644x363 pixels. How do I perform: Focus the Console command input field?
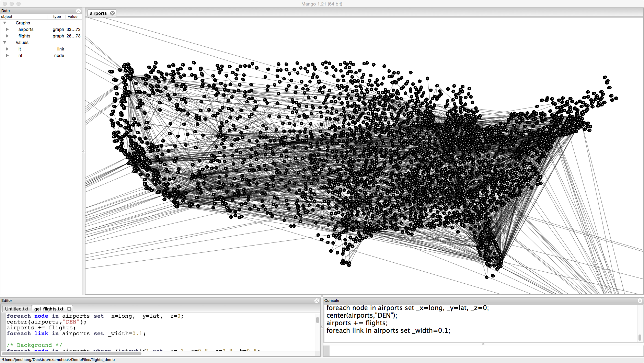coord(481,350)
